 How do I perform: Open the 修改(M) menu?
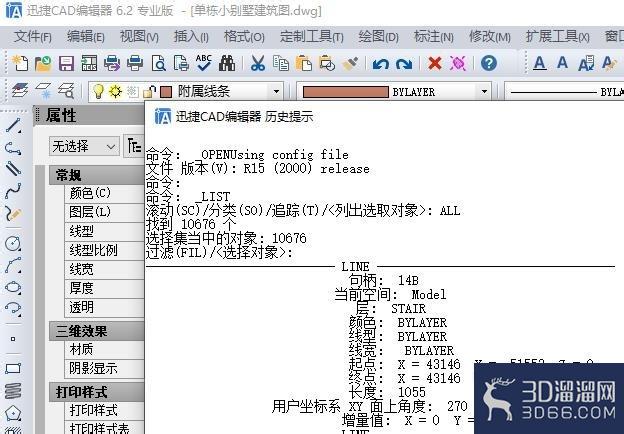(x=490, y=37)
